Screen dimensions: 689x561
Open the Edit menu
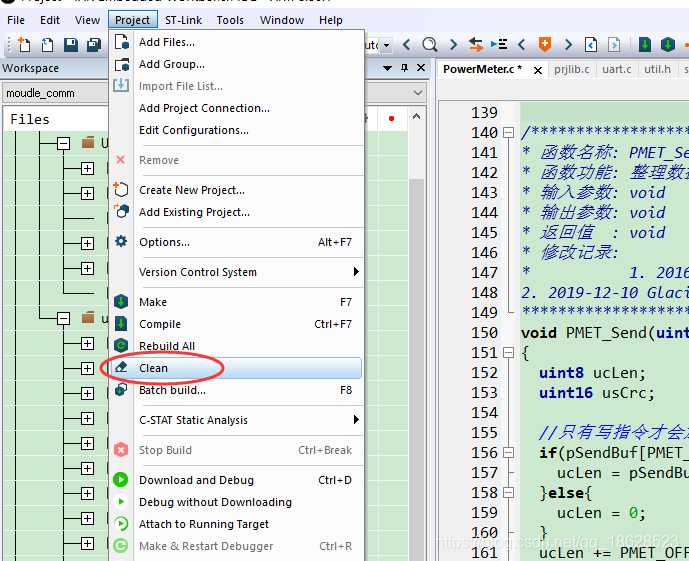(50, 20)
